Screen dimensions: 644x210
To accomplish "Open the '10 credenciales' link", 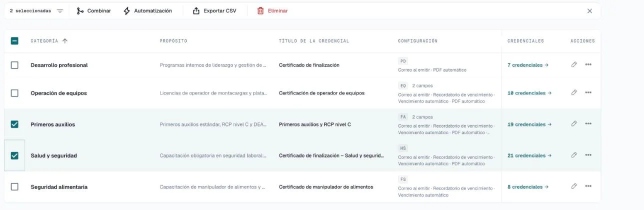I will [x=529, y=93].
